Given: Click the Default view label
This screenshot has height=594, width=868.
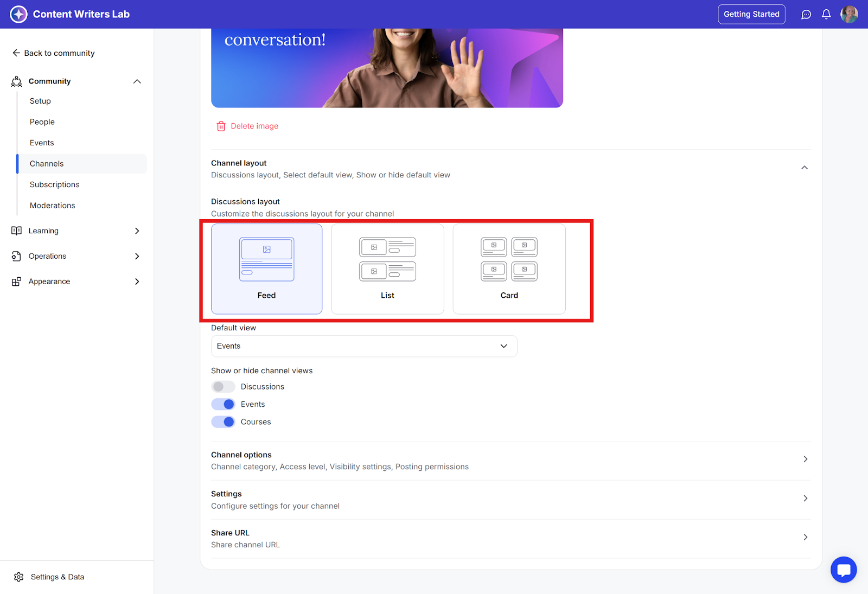Looking at the screenshot, I should pos(233,328).
